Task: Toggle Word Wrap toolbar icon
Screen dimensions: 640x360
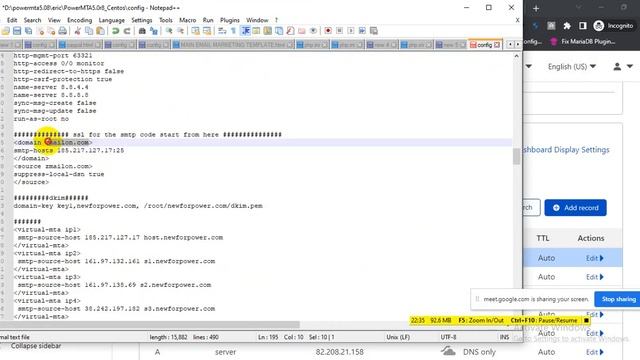Action: coord(222,31)
